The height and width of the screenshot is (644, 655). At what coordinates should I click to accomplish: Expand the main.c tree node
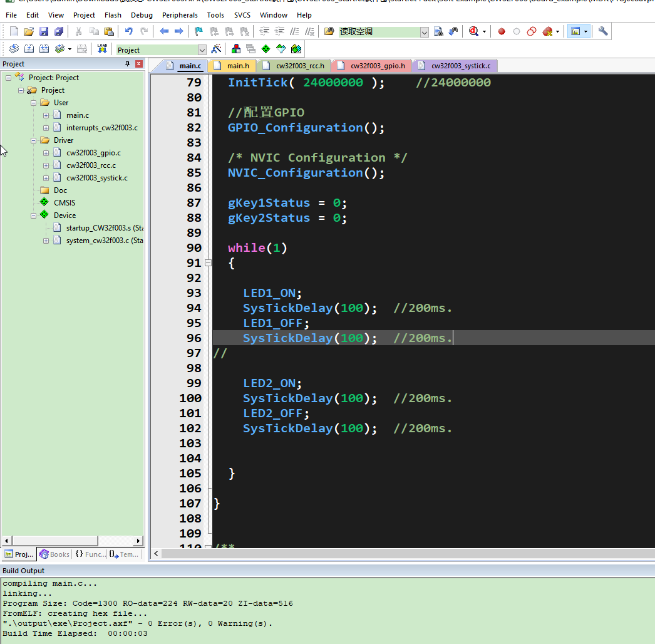tap(46, 115)
